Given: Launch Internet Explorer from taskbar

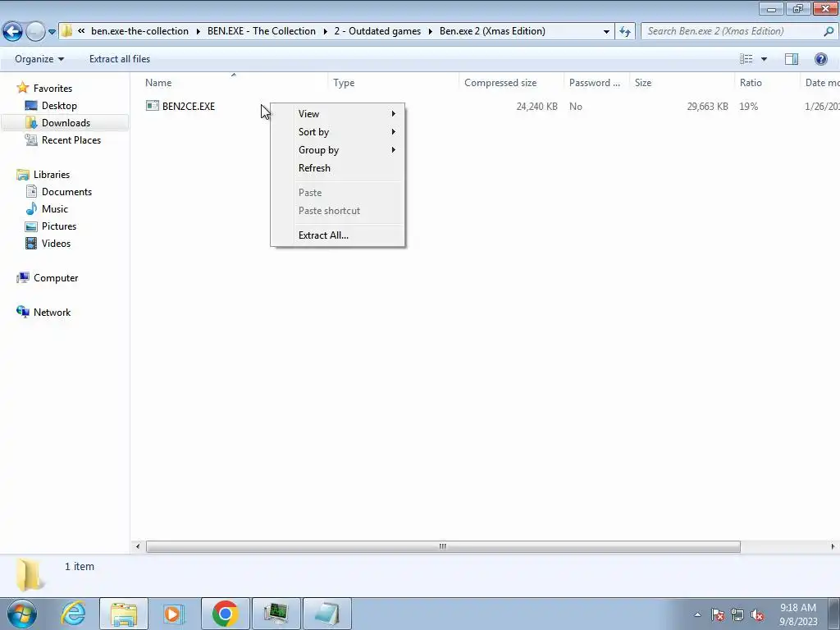Looking at the screenshot, I should coord(73,614).
